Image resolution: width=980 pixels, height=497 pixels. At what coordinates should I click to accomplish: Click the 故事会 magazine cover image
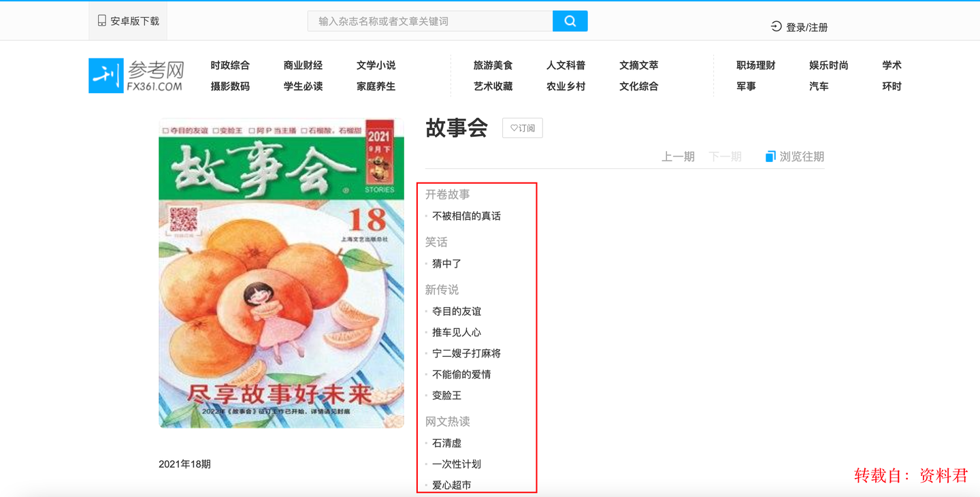click(x=281, y=273)
